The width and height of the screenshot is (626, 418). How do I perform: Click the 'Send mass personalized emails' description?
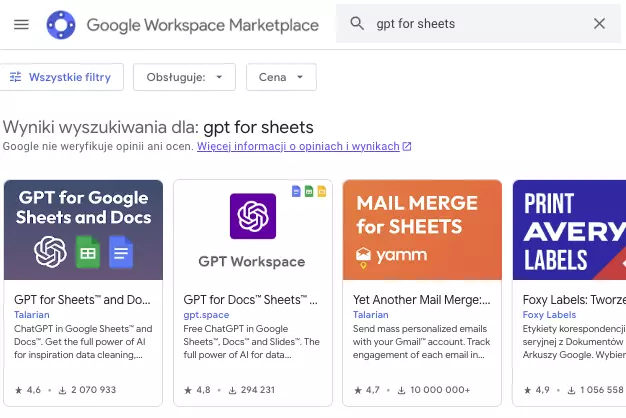pos(422,342)
